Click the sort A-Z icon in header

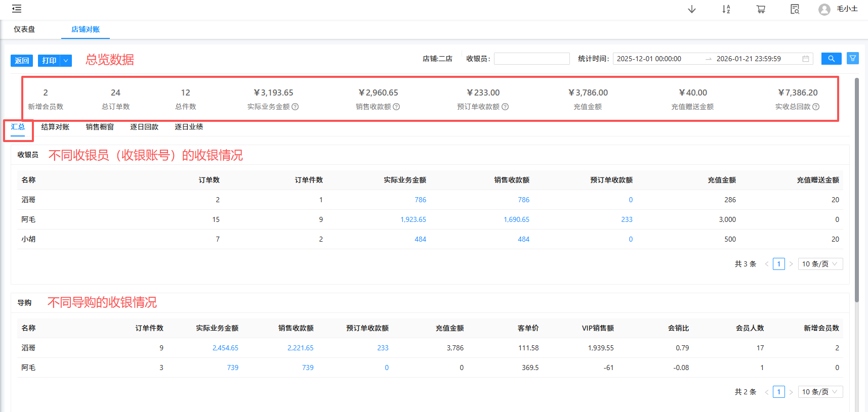tap(726, 9)
